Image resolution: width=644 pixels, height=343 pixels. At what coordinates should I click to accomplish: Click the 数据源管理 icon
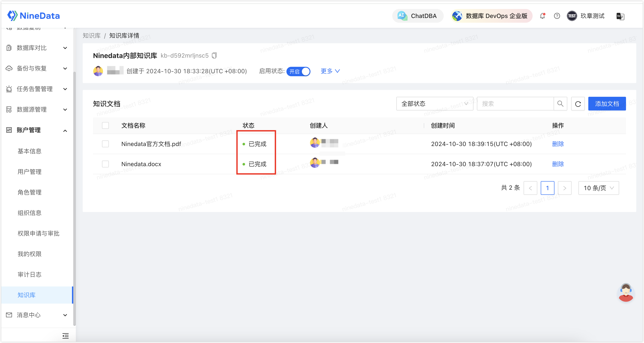[x=9, y=109]
